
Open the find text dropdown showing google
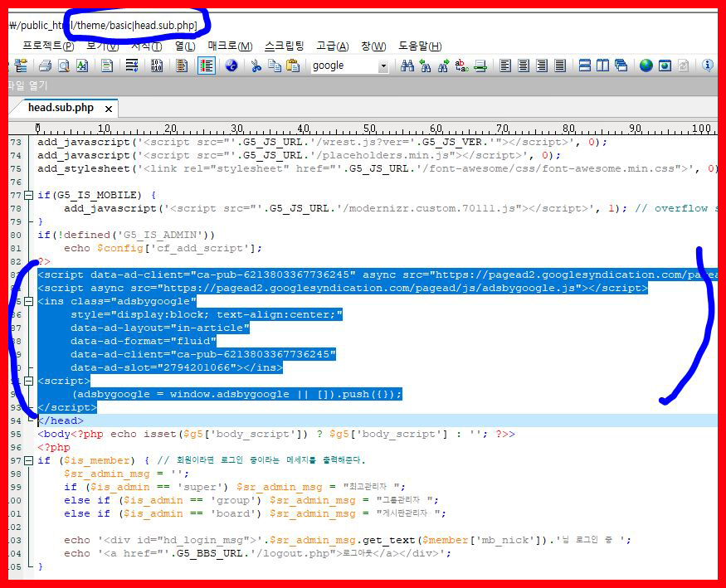click(x=382, y=66)
